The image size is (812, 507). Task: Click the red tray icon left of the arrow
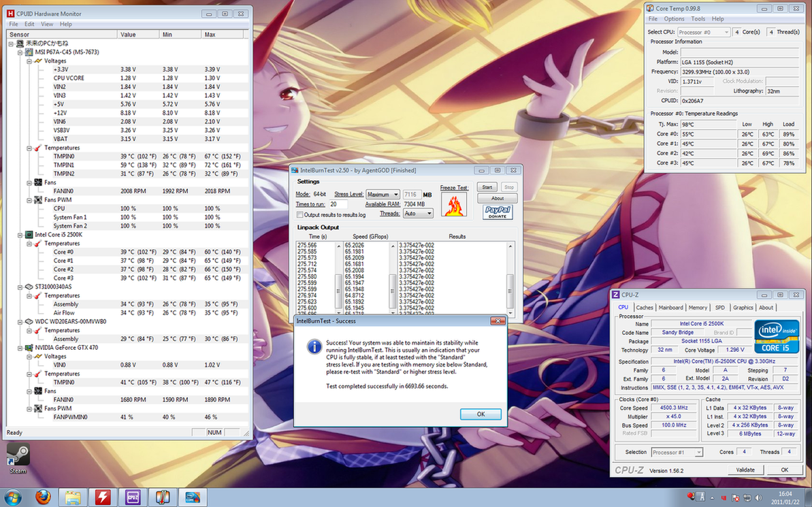[690, 497]
